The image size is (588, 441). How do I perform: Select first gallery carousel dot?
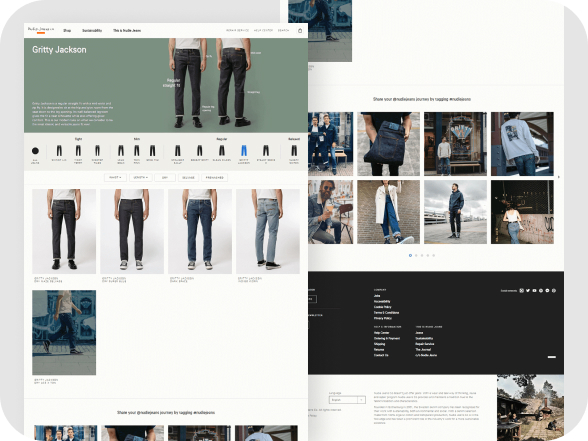coord(410,255)
